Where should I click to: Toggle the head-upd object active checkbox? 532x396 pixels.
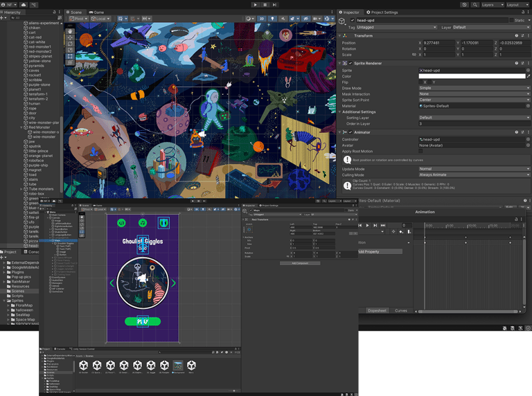(x=351, y=20)
